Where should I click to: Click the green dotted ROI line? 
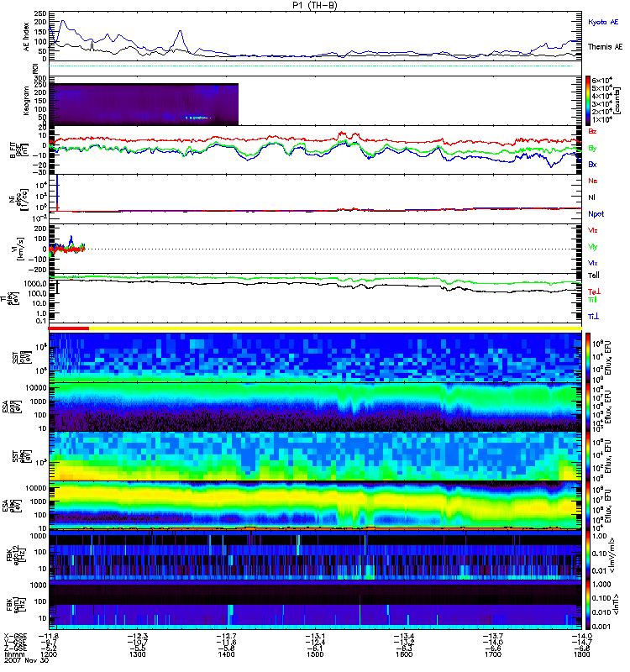[x=311, y=66]
